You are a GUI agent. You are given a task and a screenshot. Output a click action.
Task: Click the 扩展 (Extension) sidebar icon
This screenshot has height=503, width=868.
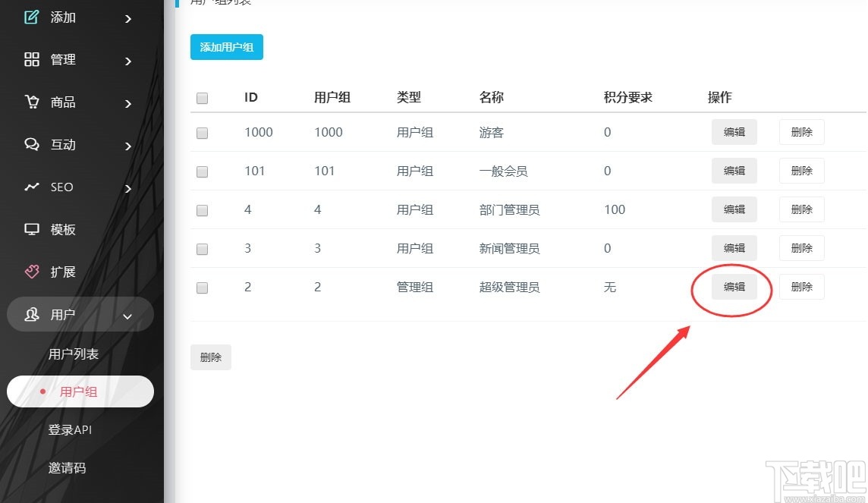(31, 272)
